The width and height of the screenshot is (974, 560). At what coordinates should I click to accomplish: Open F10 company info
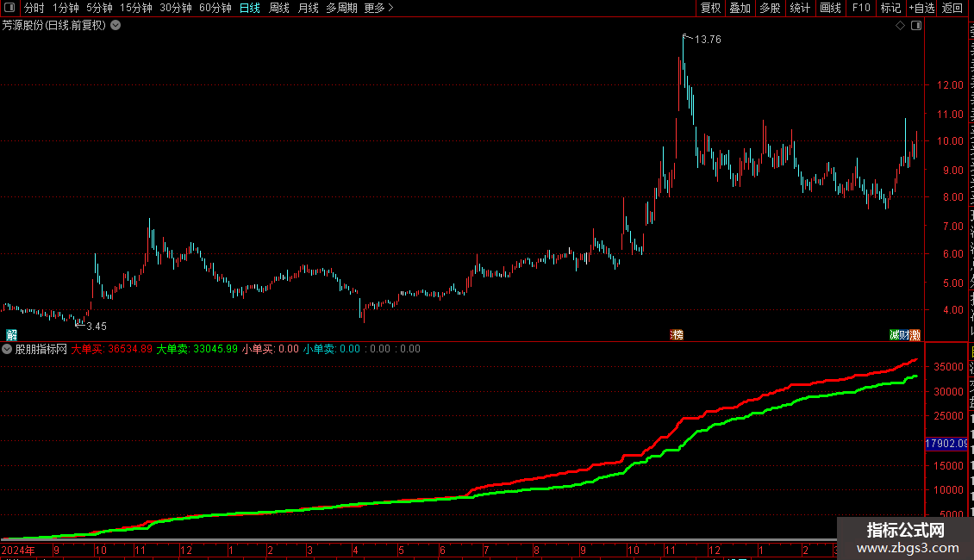coord(861,8)
